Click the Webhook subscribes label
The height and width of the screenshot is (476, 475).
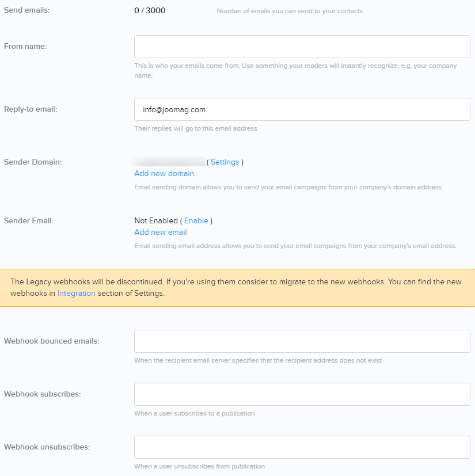[42, 394]
